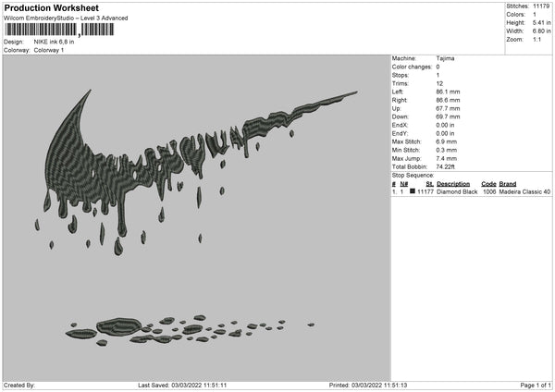Click the ink puddle splatter below swoosh
This screenshot has height=392, width=555.
tap(190, 330)
